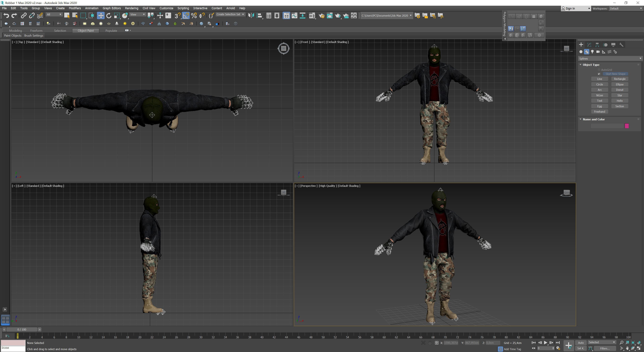Click the Set K. button
The height and width of the screenshot is (352, 644).
[x=581, y=348]
